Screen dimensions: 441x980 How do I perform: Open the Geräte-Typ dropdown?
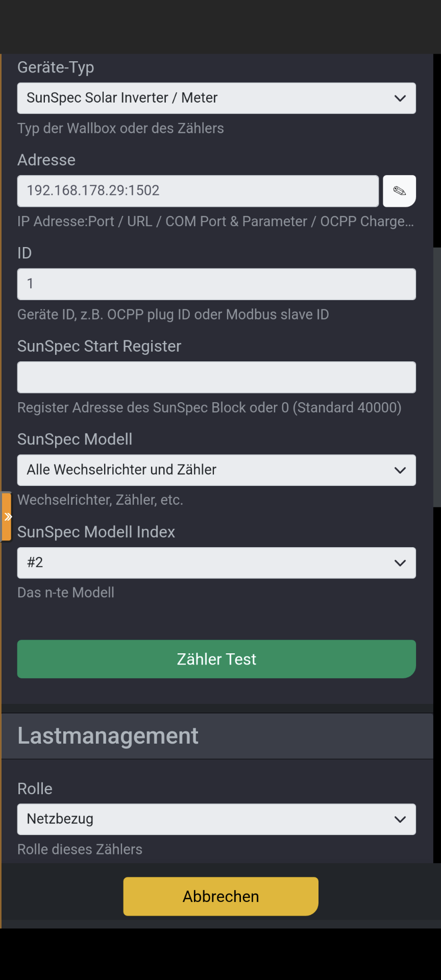[216, 98]
